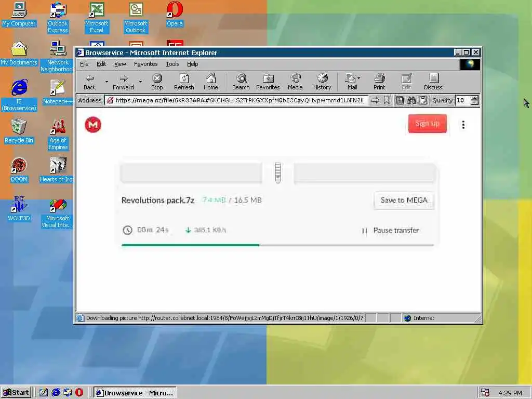The height and width of the screenshot is (399, 532).
Task: Open Back button history dropdown arrow
Action: (x=107, y=82)
